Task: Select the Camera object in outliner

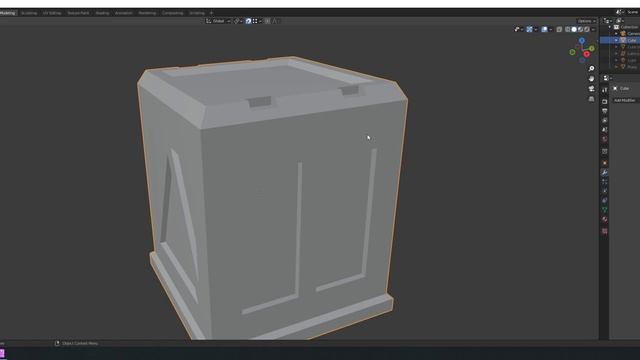Action: [x=620, y=33]
